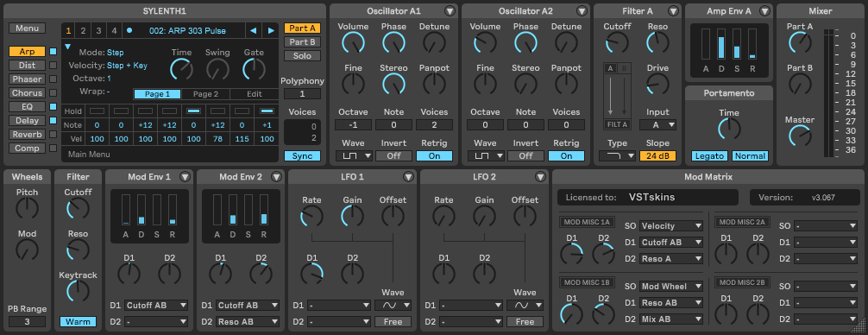Click the Oscillator A1 Volume knob
Image resolution: width=868 pixels, height=335 pixels.
click(353, 42)
